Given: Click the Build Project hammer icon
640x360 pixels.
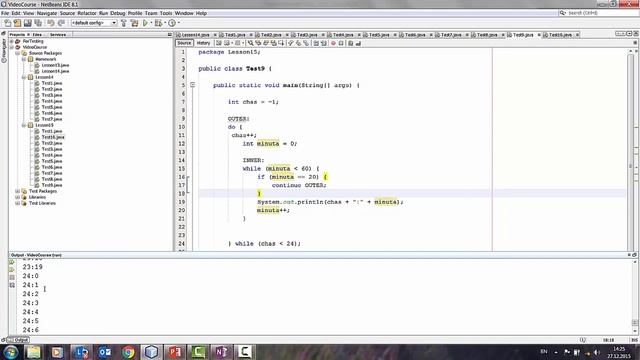Looking at the screenshot, I should [x=124, y=23].
